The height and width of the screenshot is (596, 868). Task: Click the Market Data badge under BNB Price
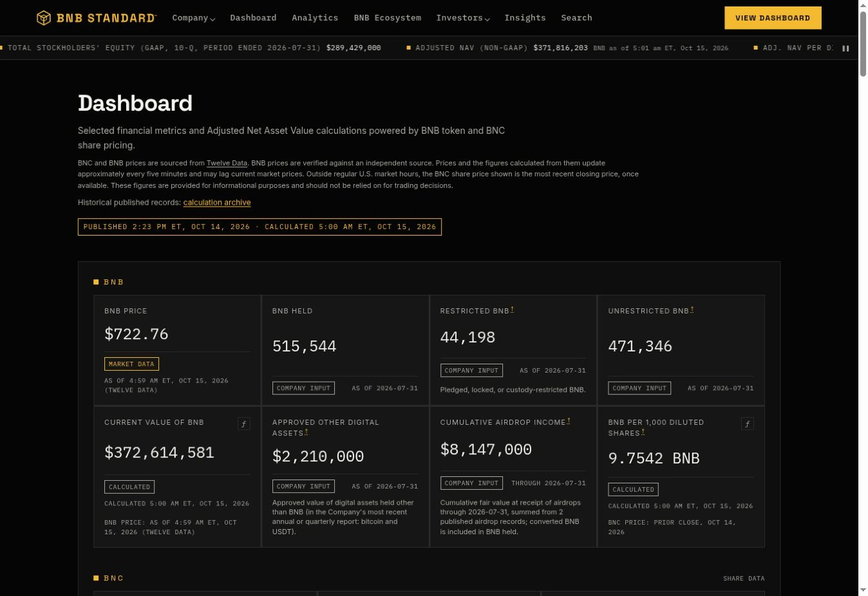pos(131,364)
